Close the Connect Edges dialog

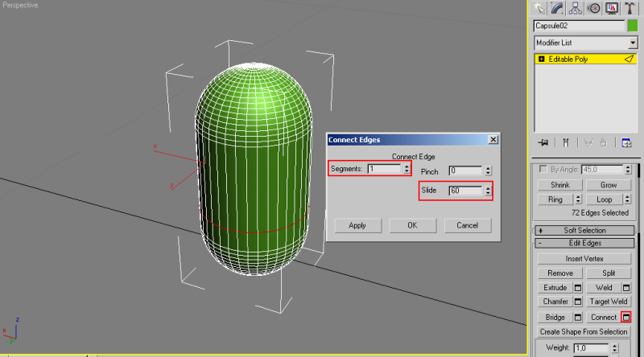pyautogui.click(x=493, y=140)
